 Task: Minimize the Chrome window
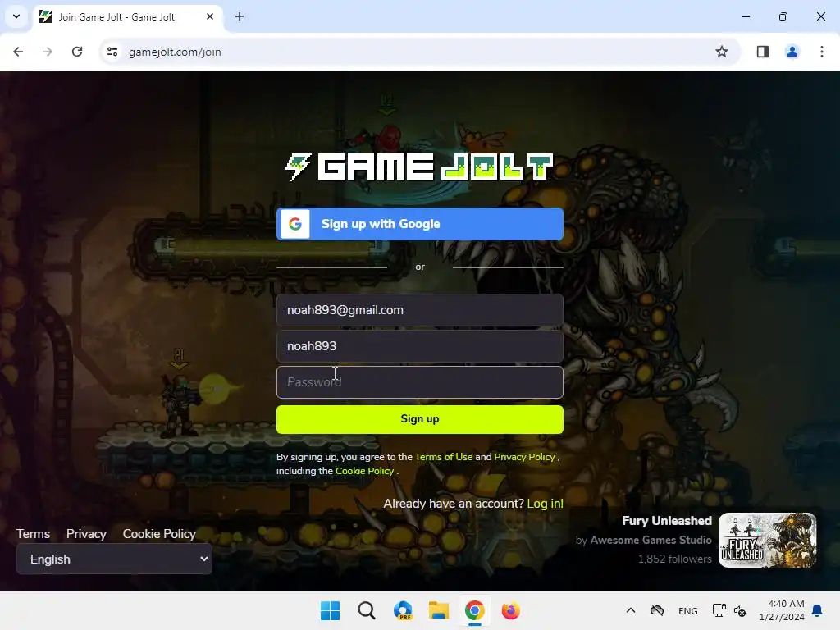click(745, 16)
